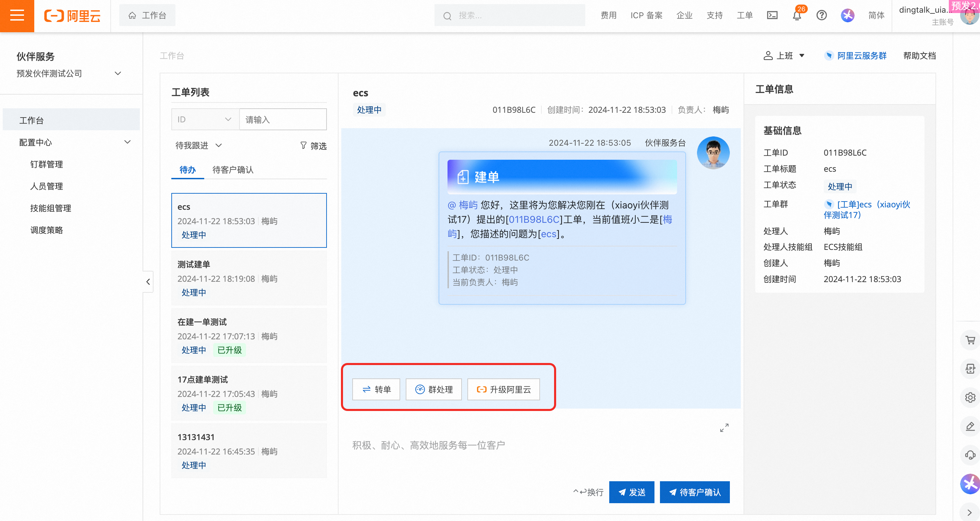Click the 建单 card header
The height and width of the screenshot is (521, 980).
coord(562,177)
